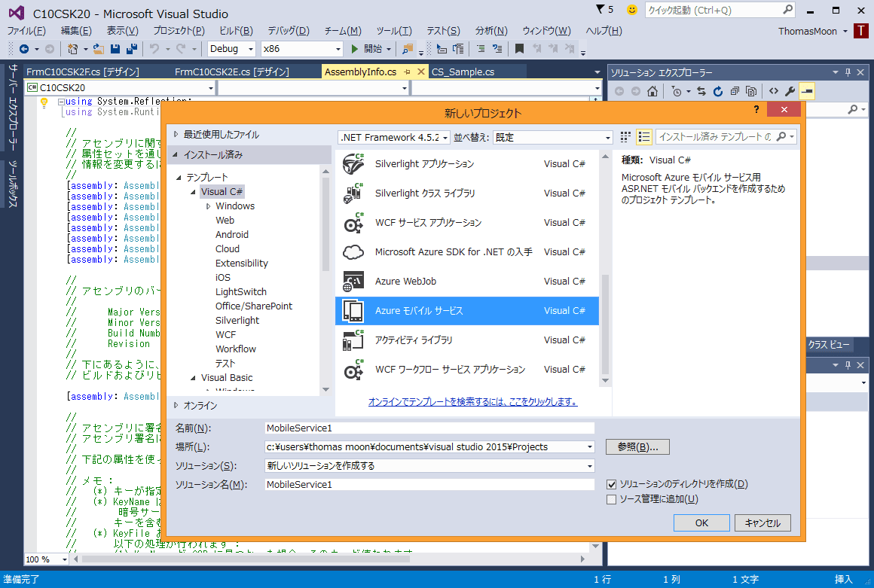Click the Refresh icon in Solution Explorer
Image resolution: width=874 pixels, height=588 pixels.
pyautogui.click(x=718, y=91)
